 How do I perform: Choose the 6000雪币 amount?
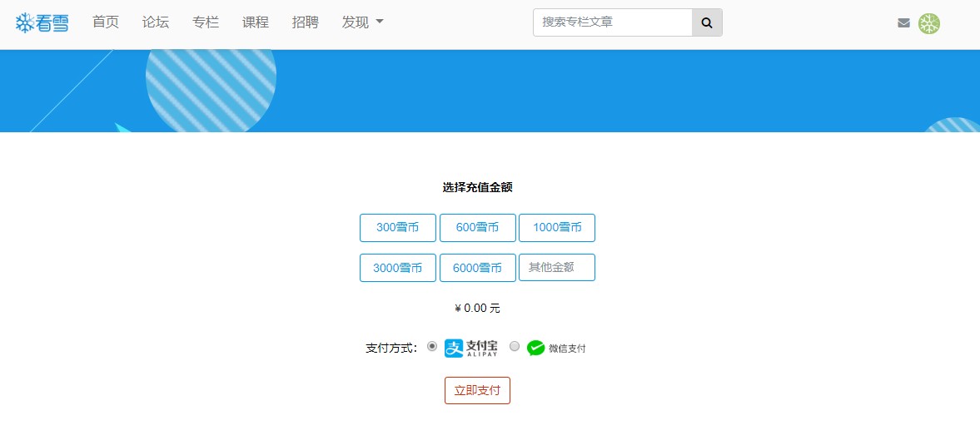477,268
